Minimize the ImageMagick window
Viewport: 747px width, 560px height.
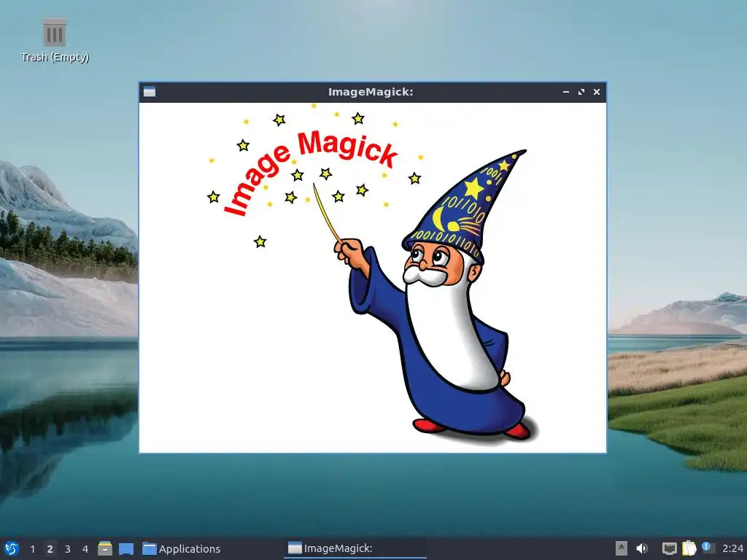(566, 92)
